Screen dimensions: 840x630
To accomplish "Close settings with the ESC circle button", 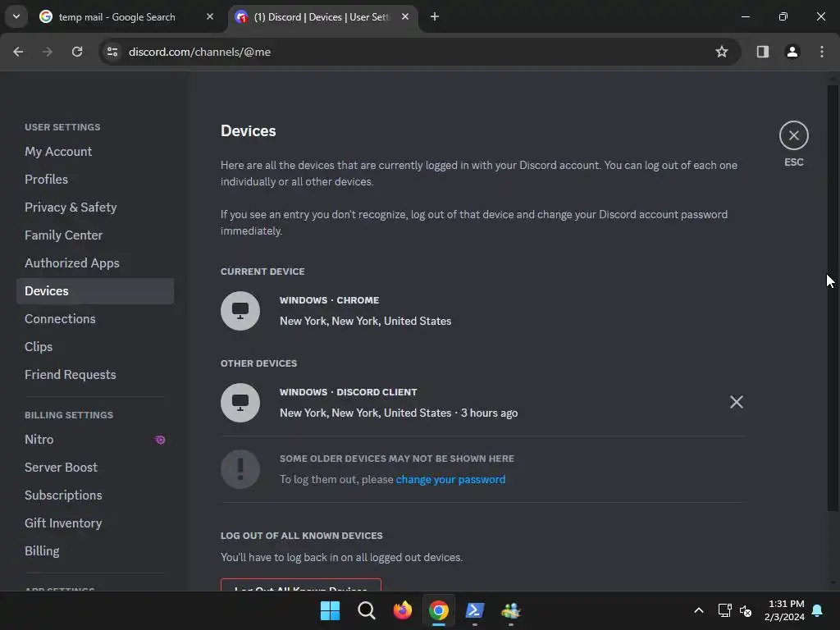I will click(793, 135).
